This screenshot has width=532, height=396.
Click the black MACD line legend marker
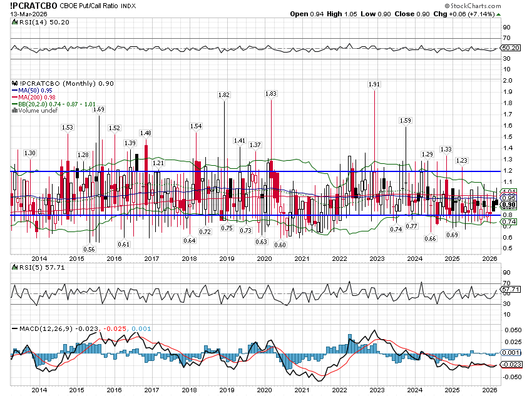(x=16, y=328)
